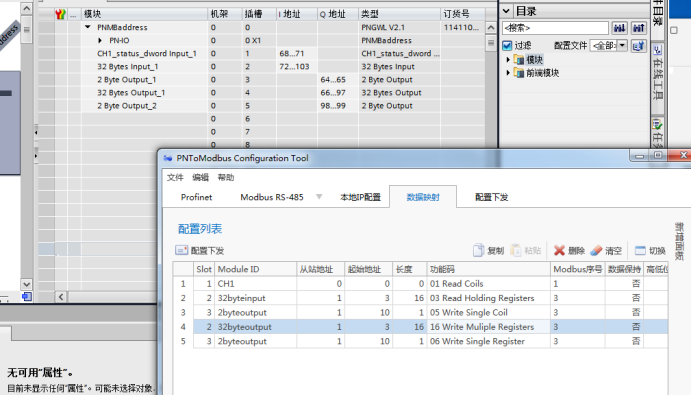The width and height of the screenshot is (692, 395).
Task: Click the Q address 66...97 cell
Action: [x=338, y=93]
